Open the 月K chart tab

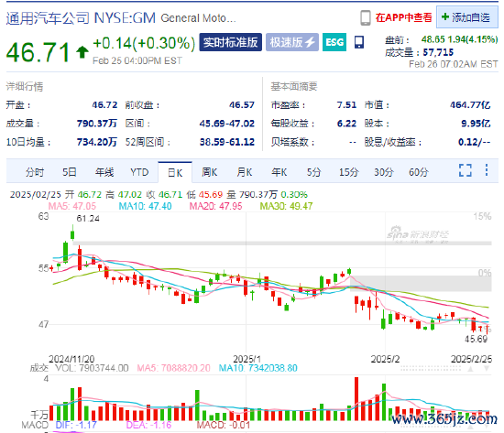(245, 172)
